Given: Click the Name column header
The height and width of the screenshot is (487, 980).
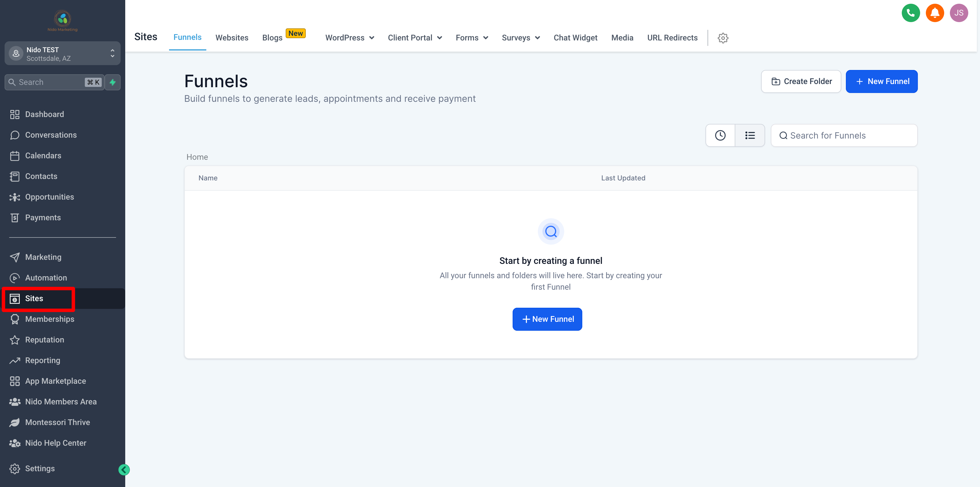Looking at the screenshot, I should tap(208, 178).
